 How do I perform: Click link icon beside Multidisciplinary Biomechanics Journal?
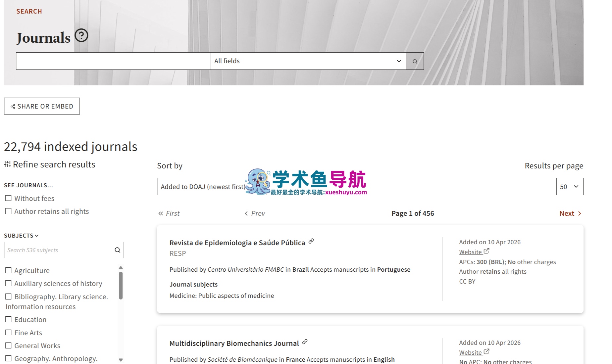click(x=305, y=342)
